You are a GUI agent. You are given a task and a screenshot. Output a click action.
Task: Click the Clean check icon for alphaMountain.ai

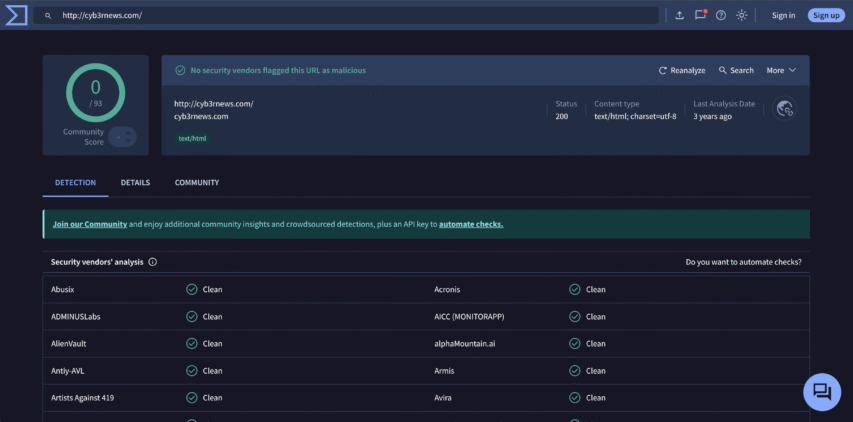coord(574,344)
